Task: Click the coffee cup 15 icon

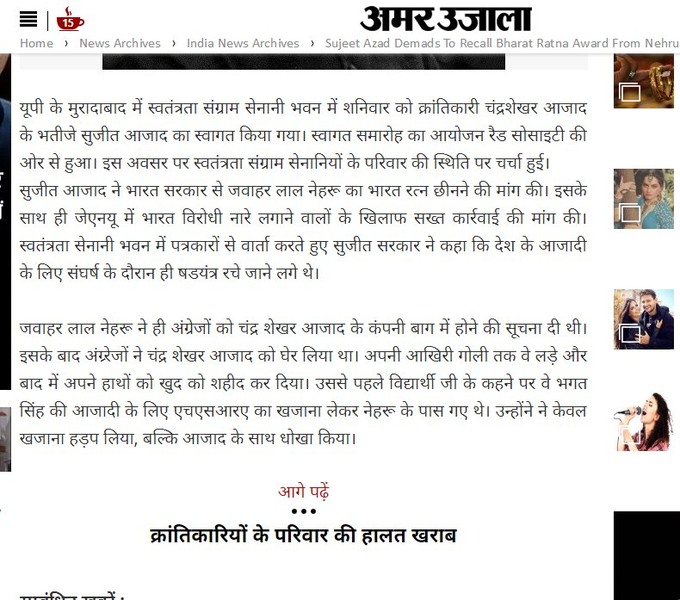Action: [x=70, y=19]
